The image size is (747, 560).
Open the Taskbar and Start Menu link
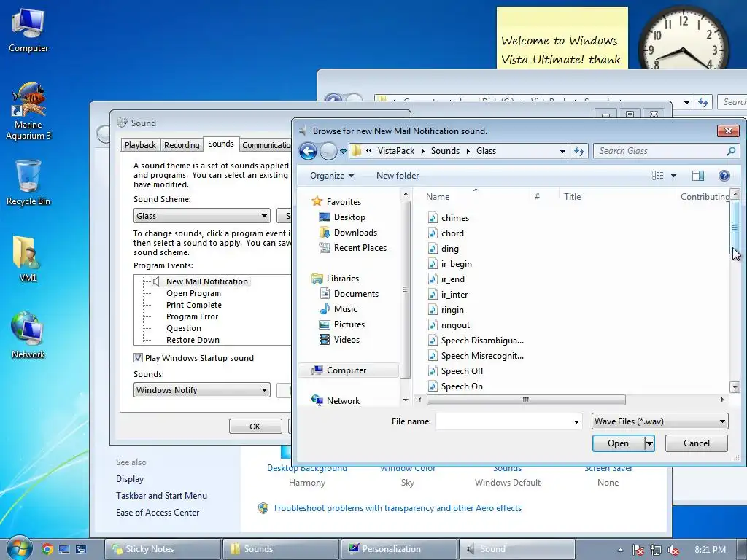(x=161, y=496)
